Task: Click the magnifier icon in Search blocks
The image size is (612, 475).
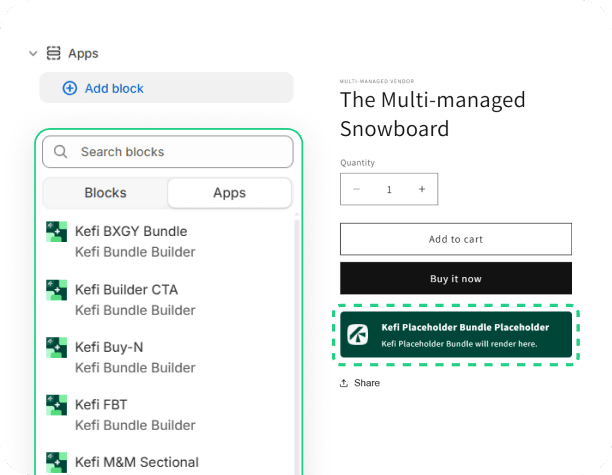Action: (x=60, y=151)
